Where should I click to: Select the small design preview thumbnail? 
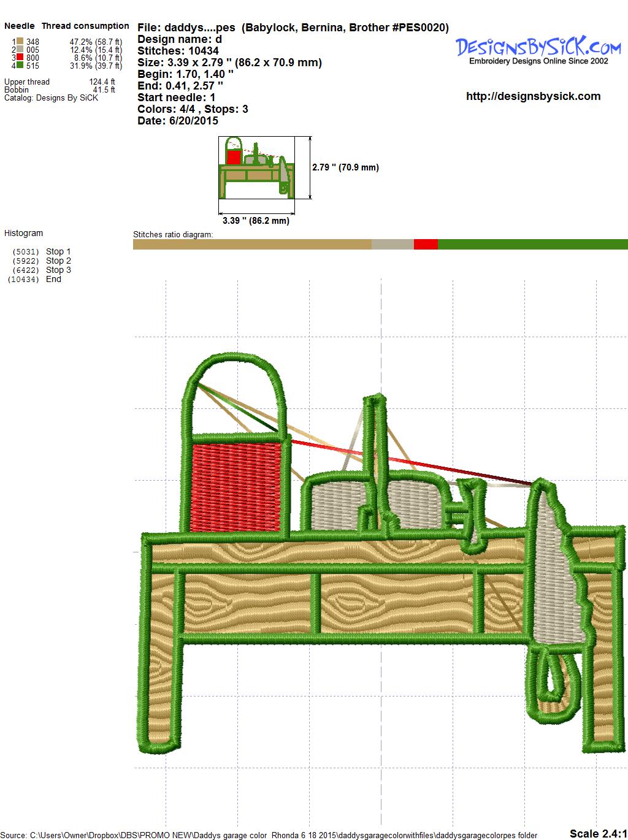point(256,167)
